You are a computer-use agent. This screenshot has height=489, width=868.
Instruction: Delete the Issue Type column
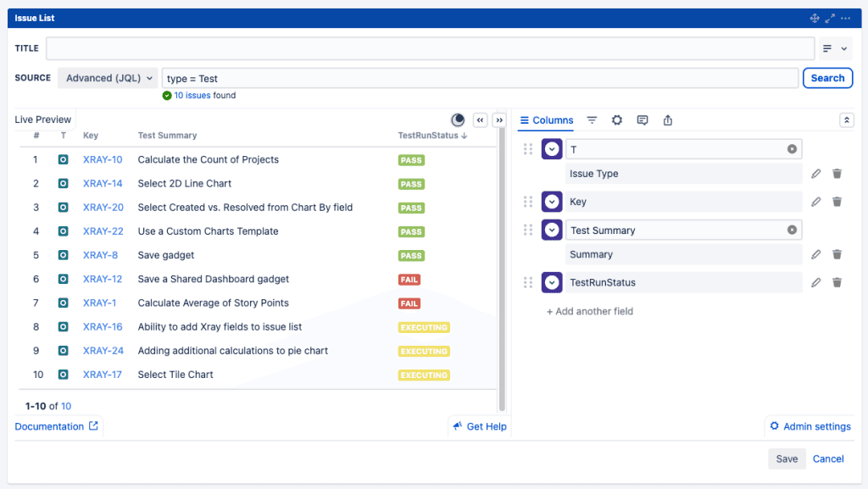pos(837,174)
